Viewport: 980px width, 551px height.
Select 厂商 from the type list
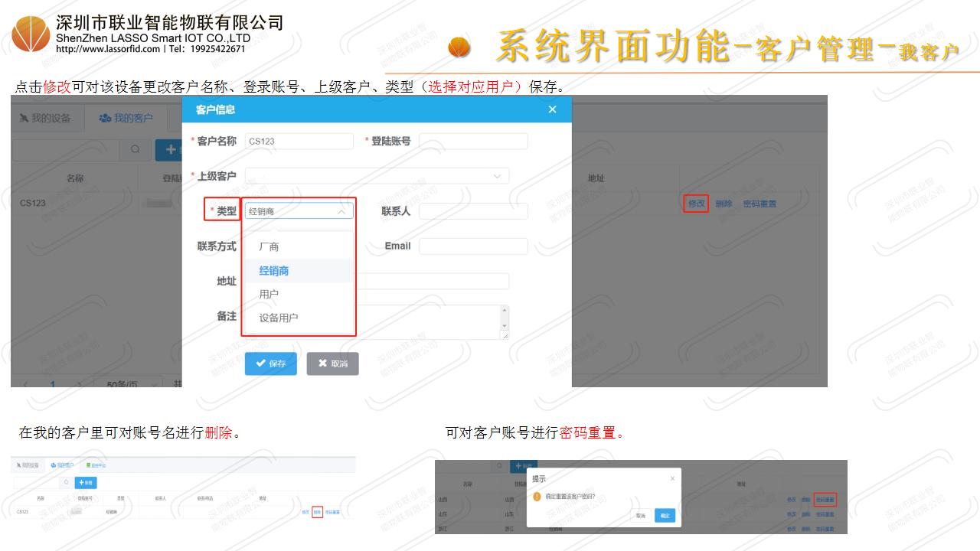269,246
